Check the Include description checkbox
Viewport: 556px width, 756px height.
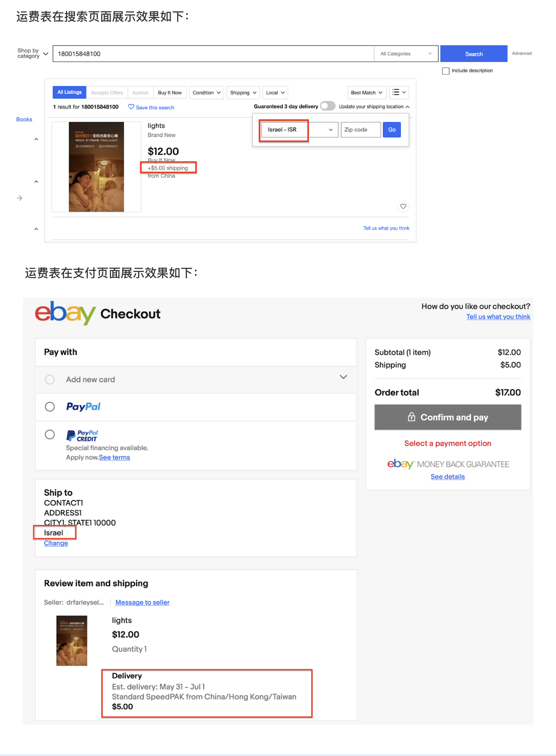click(446, 71)
